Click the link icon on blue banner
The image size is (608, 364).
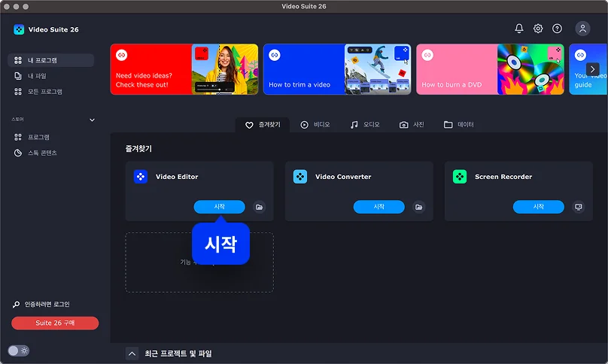point(275,55)
